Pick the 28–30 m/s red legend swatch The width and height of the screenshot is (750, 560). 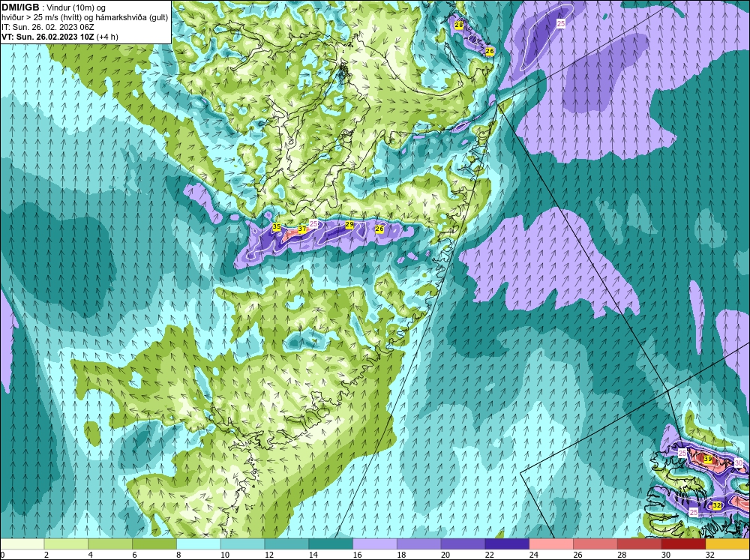pos(640,544)
